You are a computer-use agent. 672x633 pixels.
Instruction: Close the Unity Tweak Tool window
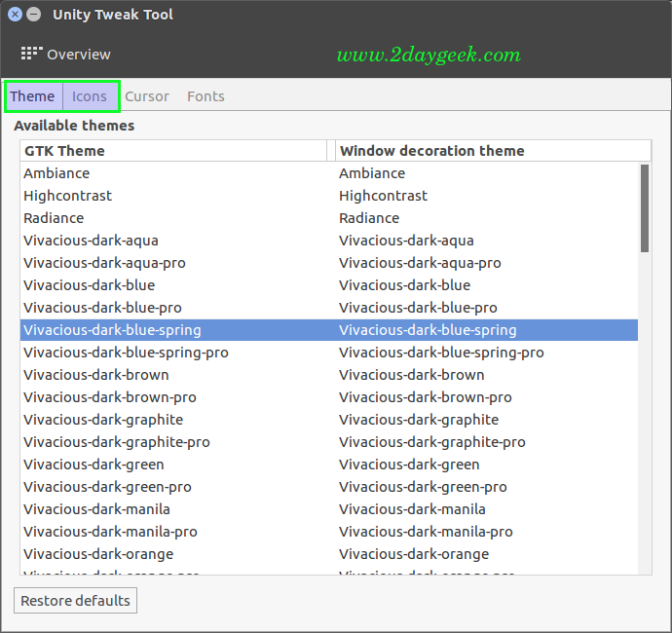click(15, 15)
